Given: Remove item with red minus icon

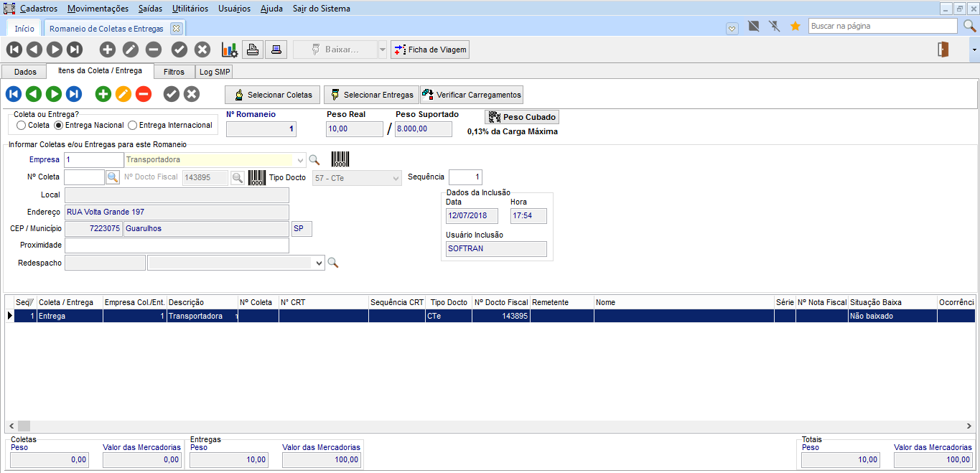Looking at the screenshot, I should pyautogui.click(x=144, y=94).
